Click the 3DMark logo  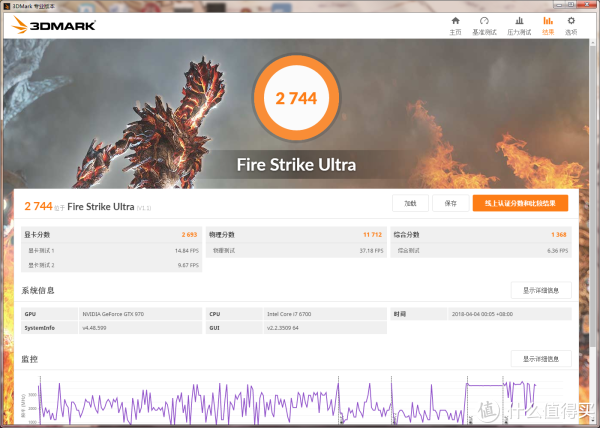[x=53, y=25]
